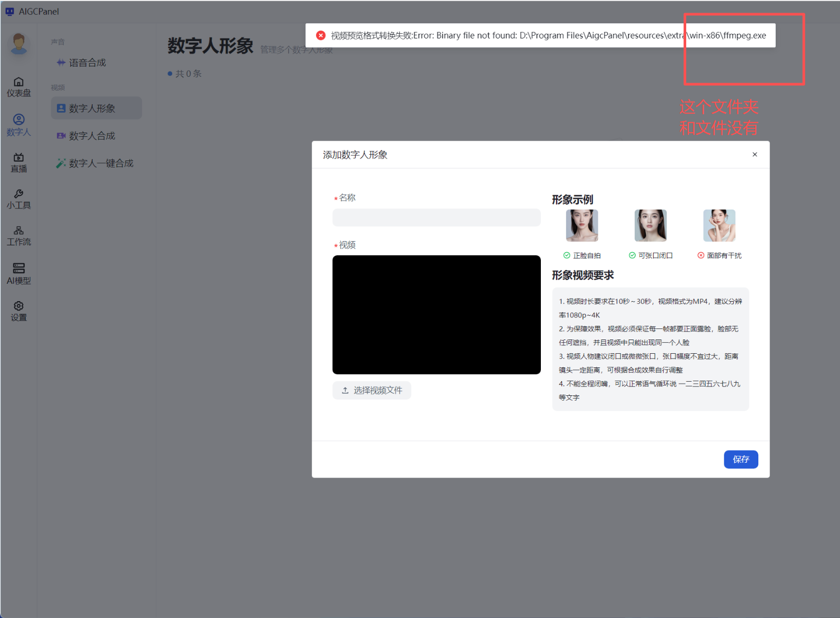Click the 形象示例 heading
The height and width of the screenshot is (618, 840).
coord(572,200)
